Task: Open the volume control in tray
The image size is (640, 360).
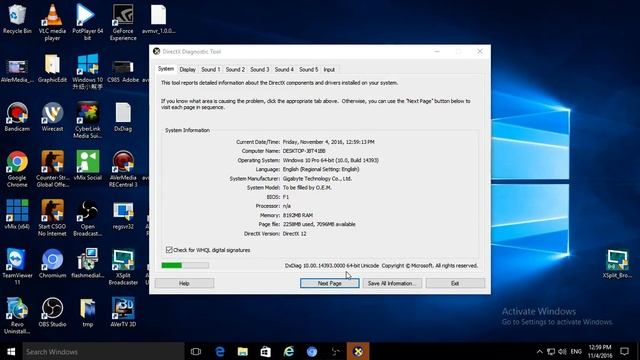Action: (x=562, y=351)
